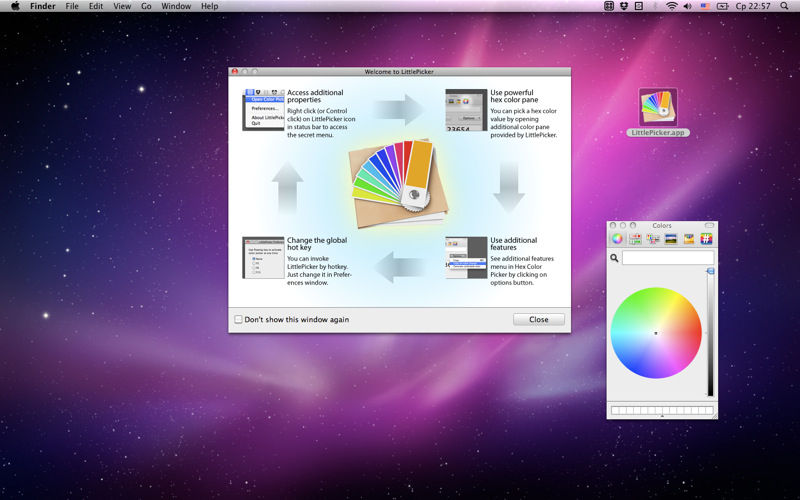The image size is (800, 500).
Task: Open the Go menu
Action: click(146, 6)
